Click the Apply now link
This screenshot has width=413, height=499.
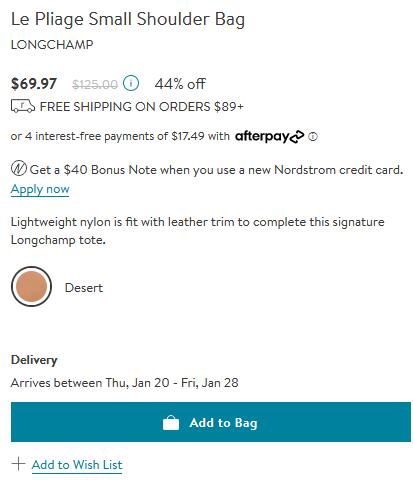tap(40, 189)
